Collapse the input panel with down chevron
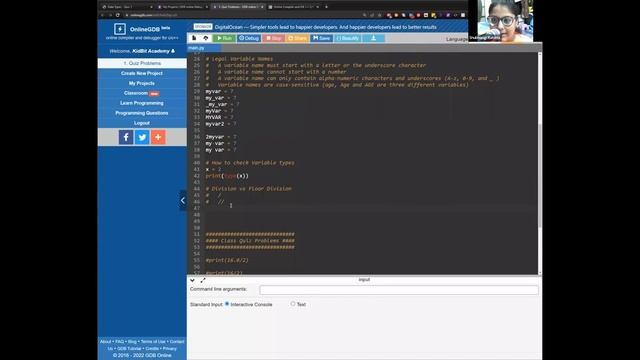This screenshot has width=640, height=360. (192, 280)
